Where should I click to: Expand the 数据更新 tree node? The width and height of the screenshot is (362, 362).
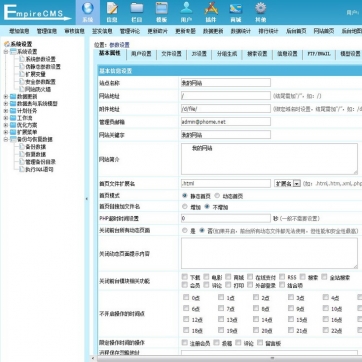pyautogui.click(x=6, y=96)
